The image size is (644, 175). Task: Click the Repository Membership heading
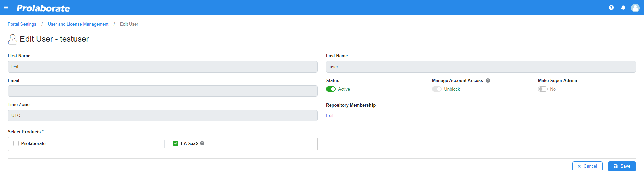(351, 105)
